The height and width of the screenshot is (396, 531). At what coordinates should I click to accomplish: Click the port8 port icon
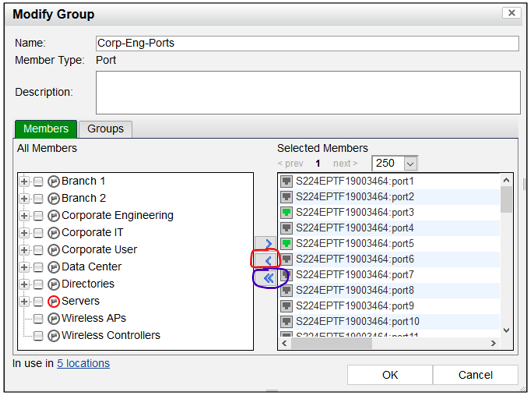click(x=286, y=291)
